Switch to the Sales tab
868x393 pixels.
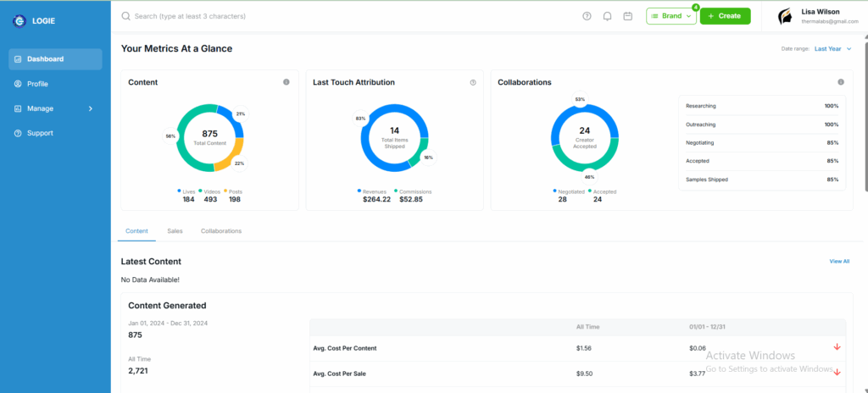pyautogui.click(x=175, y=231)
